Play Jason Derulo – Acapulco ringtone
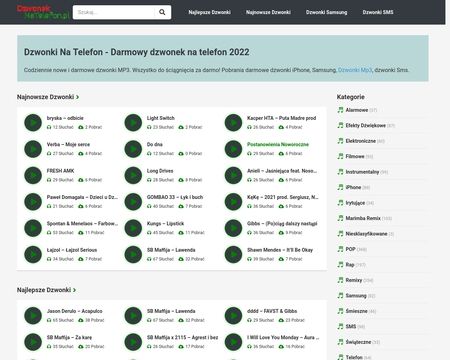The image size is (450, 360). point(33,316)
